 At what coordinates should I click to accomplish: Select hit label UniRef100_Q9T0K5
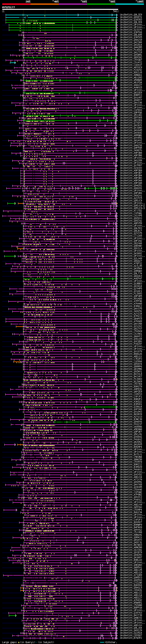131,118
